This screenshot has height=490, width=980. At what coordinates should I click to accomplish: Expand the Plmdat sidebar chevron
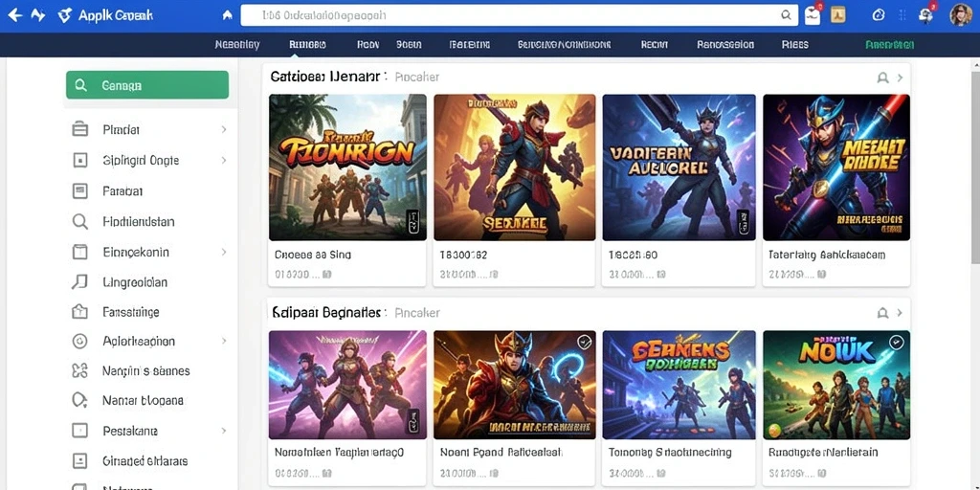click(x=224, y=129)
